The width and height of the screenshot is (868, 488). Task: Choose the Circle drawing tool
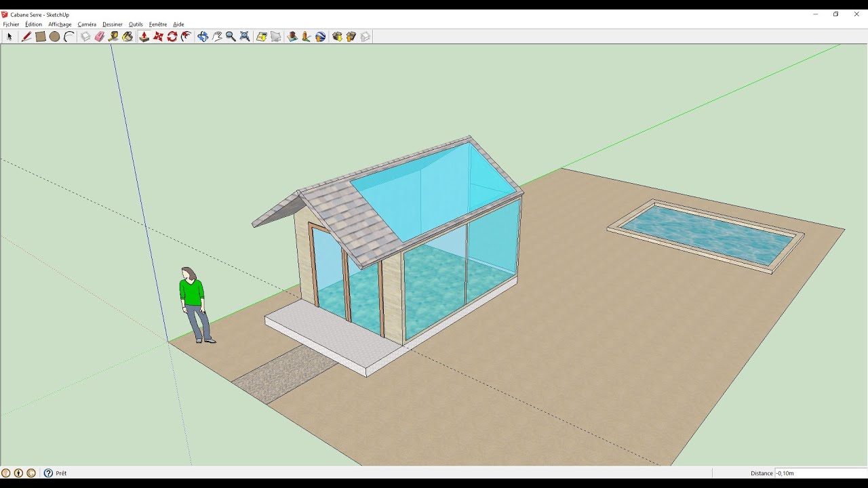click(55, 37)
